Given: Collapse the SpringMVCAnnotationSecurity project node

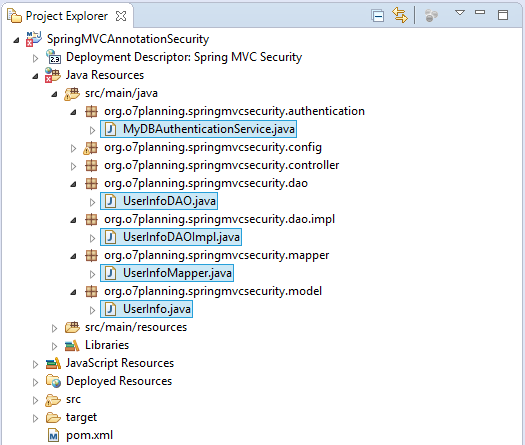Looking at the screenshot, I should click(16, 41).
